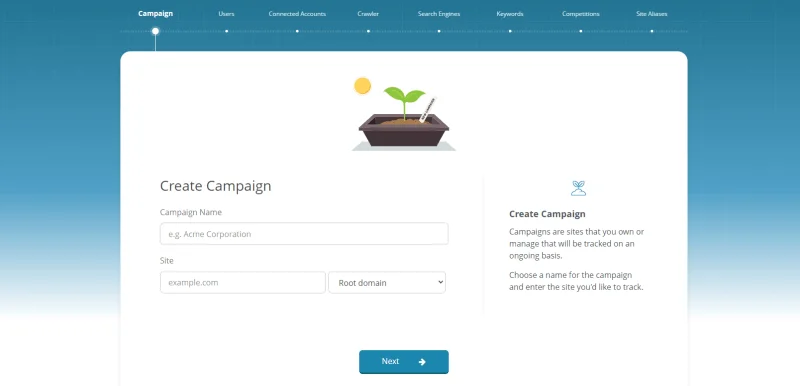Select the Users step dot on progress line

pos(227,31)
